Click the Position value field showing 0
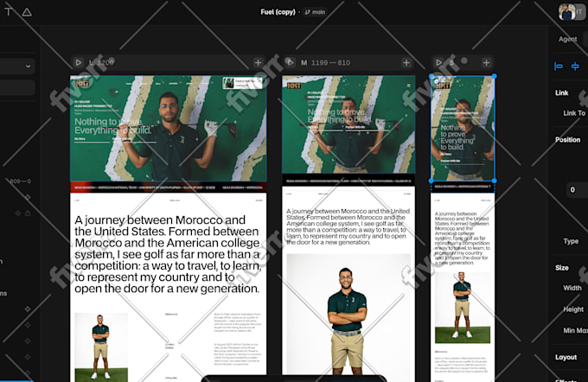This screenshot has height=382, width=588. tap(577, 189)
